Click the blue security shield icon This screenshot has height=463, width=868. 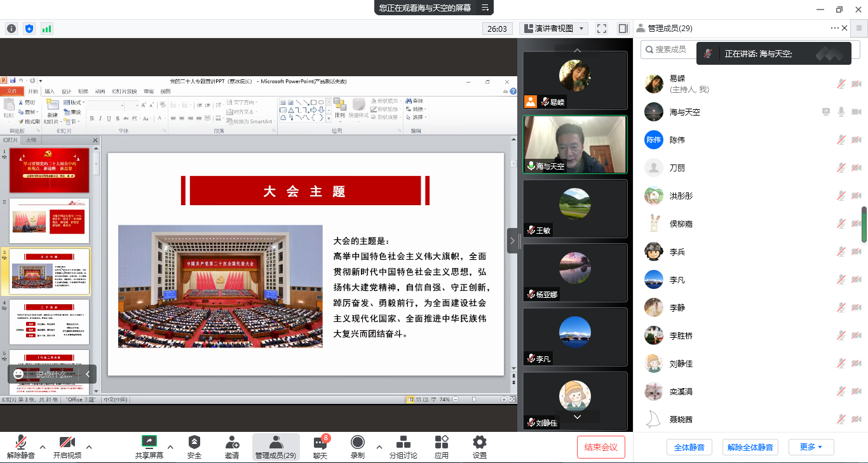tap(29, 29)
